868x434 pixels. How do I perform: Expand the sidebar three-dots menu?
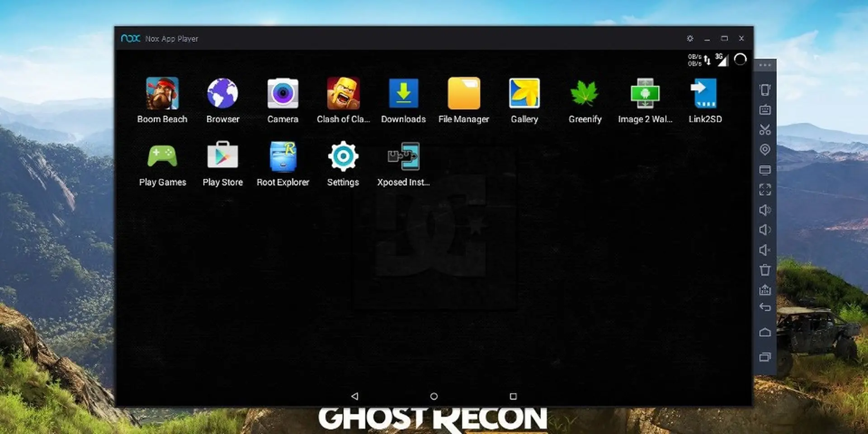point(765,65)
